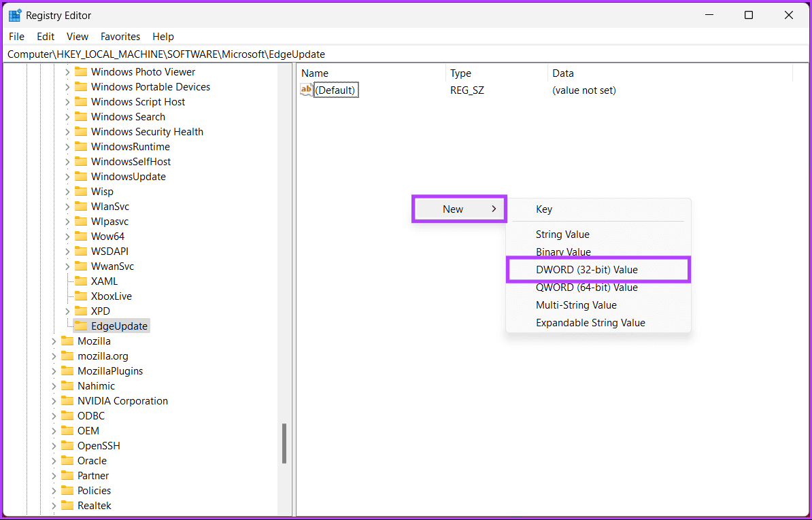Click the REG_SZ type cell
The image size is (812, 520).
467,90
